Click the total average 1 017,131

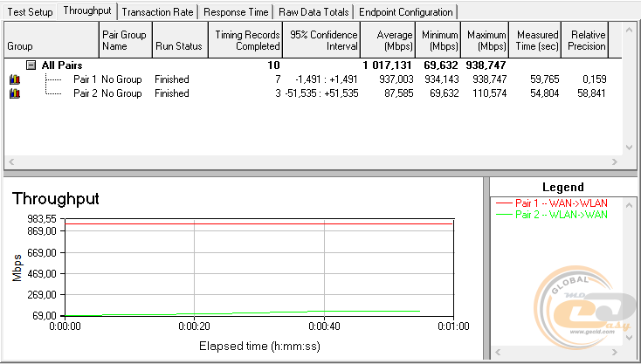(x=388, y=65)
